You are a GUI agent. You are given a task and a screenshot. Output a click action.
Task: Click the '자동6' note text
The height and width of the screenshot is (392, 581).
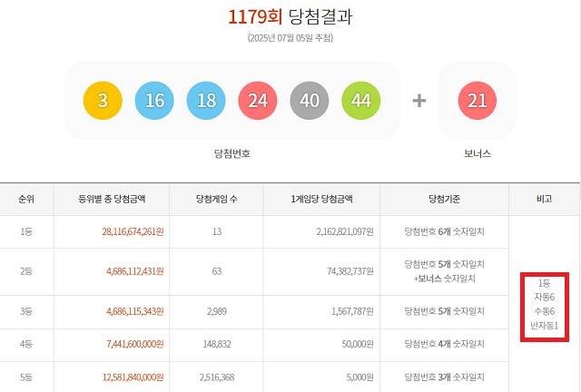click(x=544, y=297)
